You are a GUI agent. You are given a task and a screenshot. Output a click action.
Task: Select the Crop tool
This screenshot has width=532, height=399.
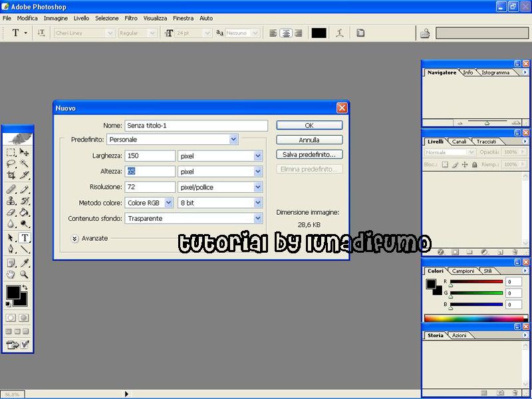11,175
